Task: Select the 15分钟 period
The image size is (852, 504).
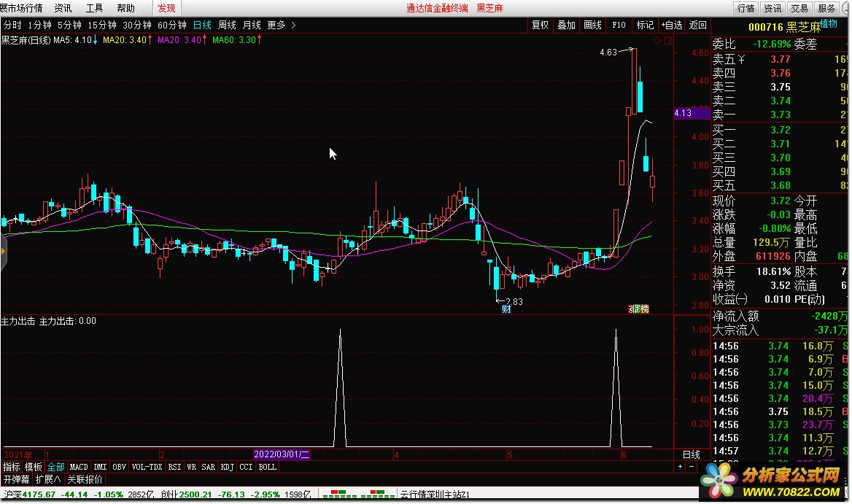Action: [102, 25]
